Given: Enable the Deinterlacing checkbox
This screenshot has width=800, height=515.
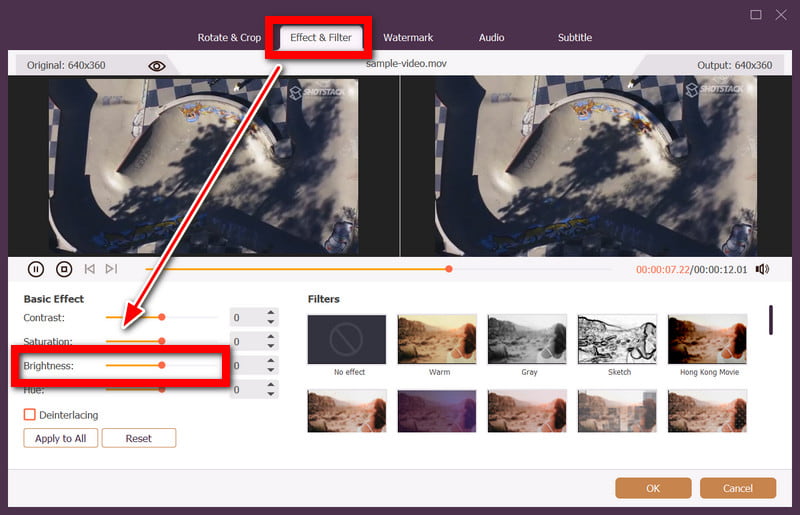Looking at the screenshot, I should (x=30, y=414).
